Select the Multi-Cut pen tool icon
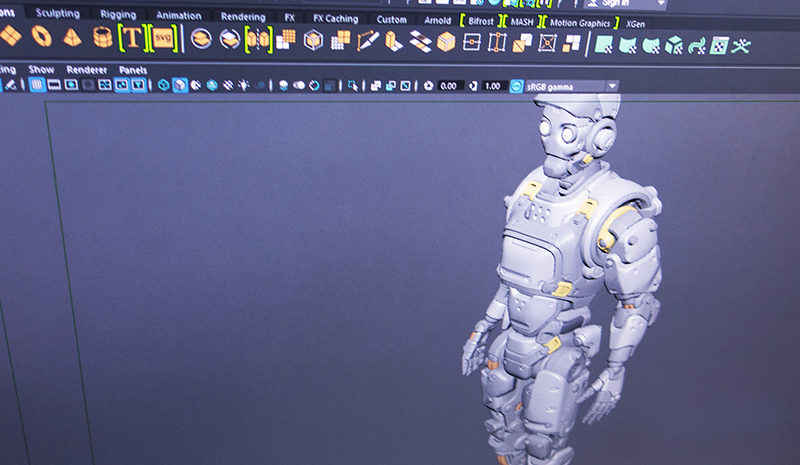 (x=368, y=41)
